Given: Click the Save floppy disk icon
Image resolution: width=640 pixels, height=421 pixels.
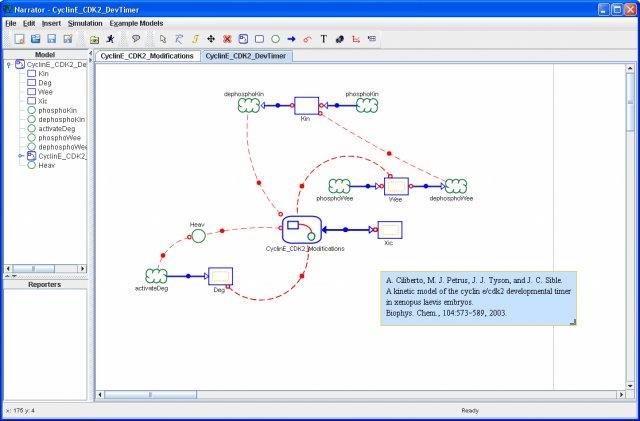Looking at the screenshot, I should click(51, 39).
